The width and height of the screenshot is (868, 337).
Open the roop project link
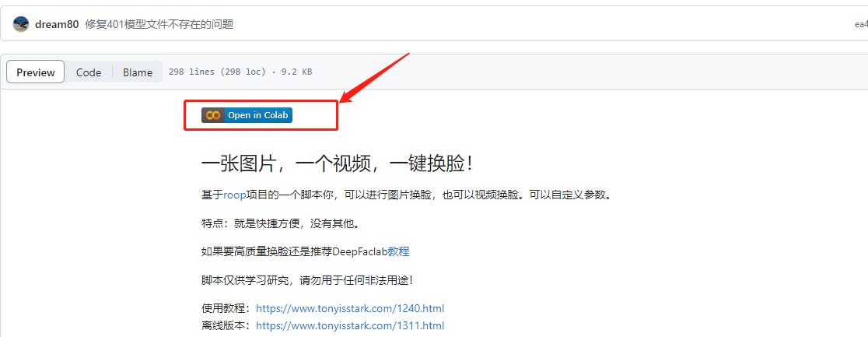coord(235,195)
